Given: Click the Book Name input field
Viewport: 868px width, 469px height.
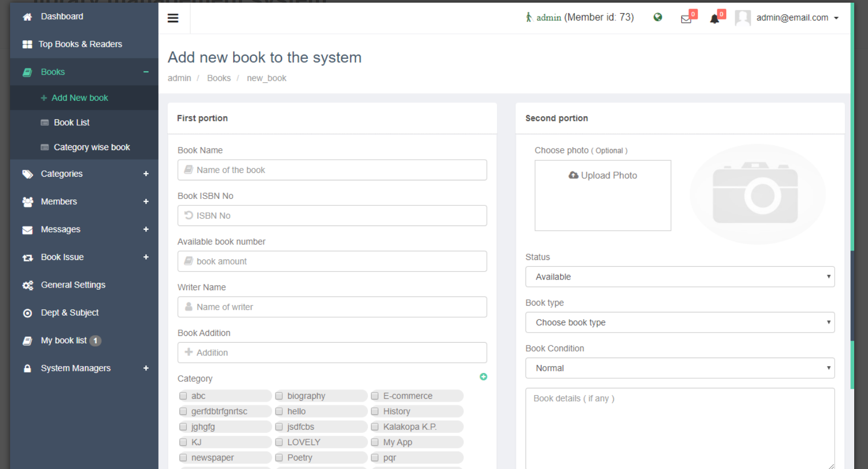Looking at the screenshot, I should pyautogui.click(x=332, y=170).
